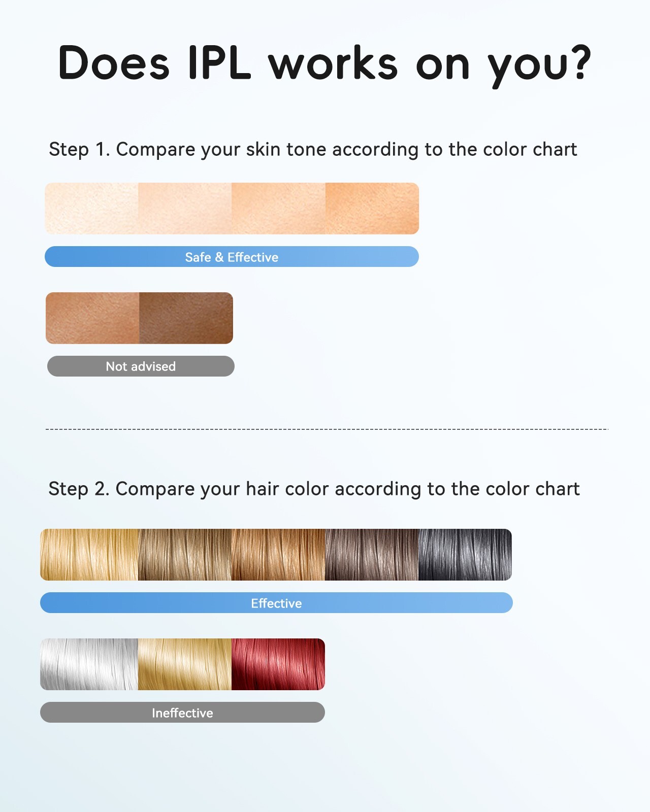Click the darkest brown skin tone swatch
650x812 pixels.
pyautogui.click(x=186, y=318)
